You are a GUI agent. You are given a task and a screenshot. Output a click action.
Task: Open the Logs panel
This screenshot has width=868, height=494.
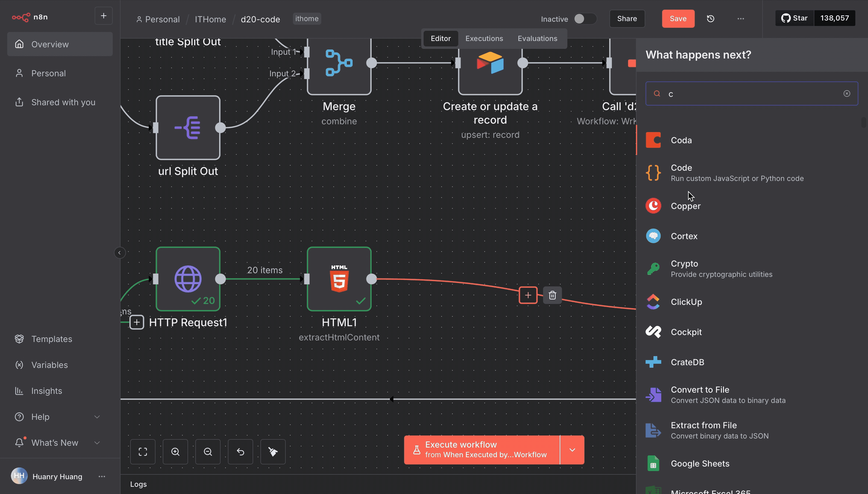(x=138, y=484)
